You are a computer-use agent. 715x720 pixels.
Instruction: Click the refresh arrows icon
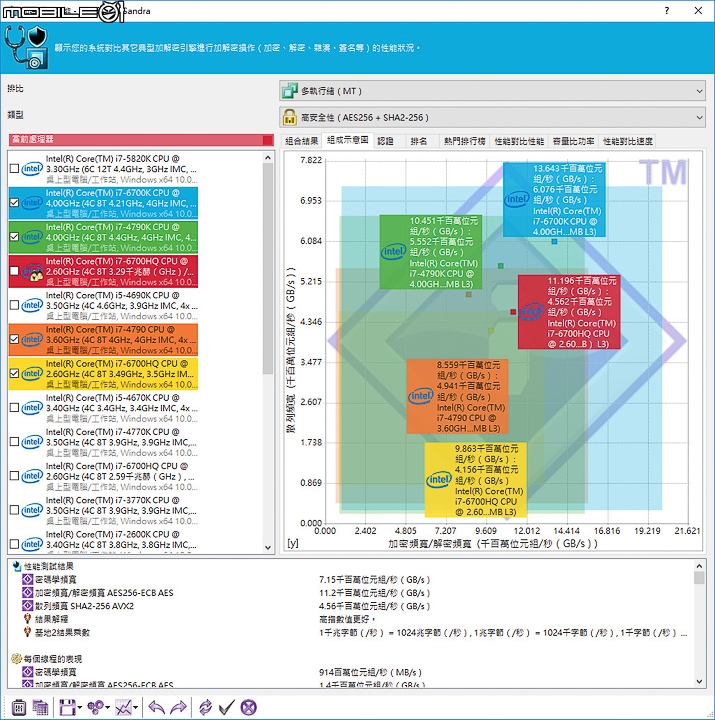205,707
